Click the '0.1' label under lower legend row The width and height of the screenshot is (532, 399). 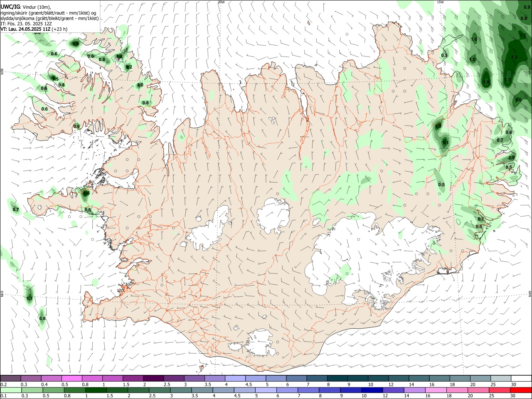tap(3, 396)
